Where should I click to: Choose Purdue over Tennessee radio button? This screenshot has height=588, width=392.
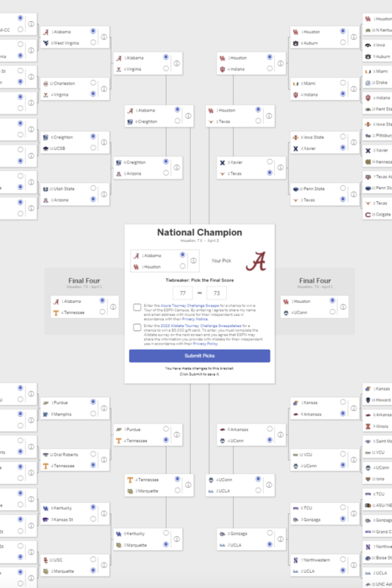click(166, 429)
